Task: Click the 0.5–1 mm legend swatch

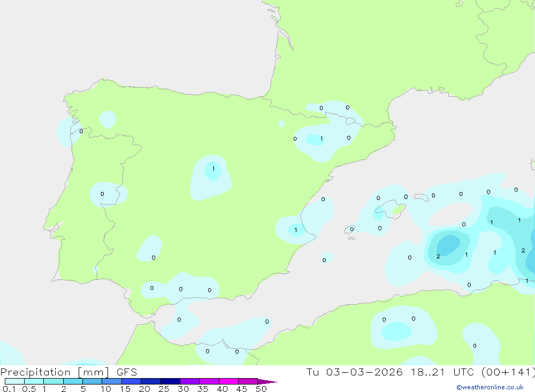Action: (x=34, y=381)
